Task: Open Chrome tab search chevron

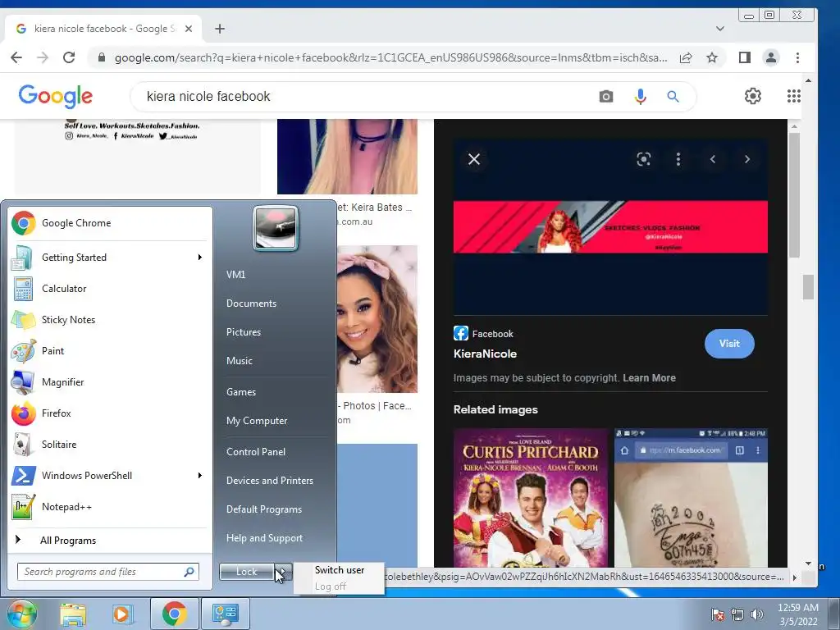Action: click(720, 29)
